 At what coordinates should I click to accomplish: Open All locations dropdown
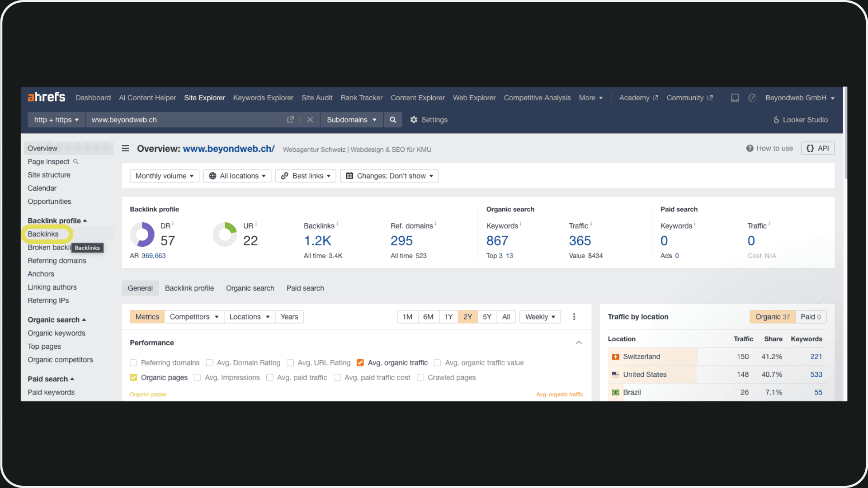237,176
